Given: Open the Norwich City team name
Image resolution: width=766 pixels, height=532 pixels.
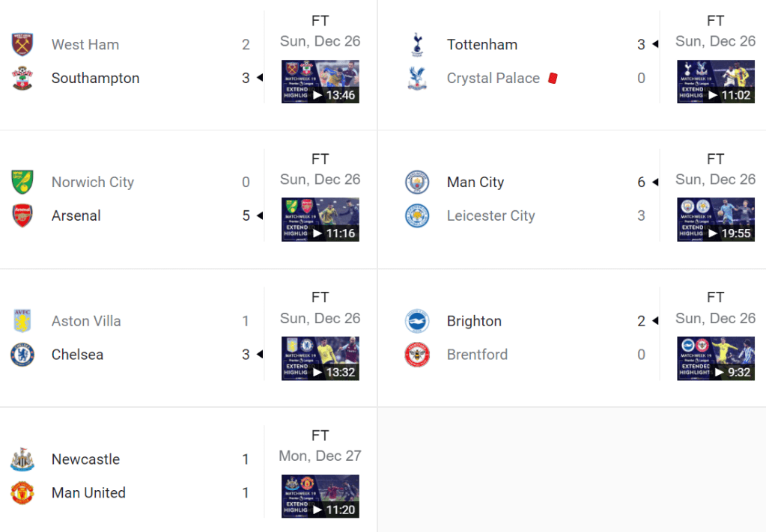Looking at the screenshot, I should pos(93,182).
